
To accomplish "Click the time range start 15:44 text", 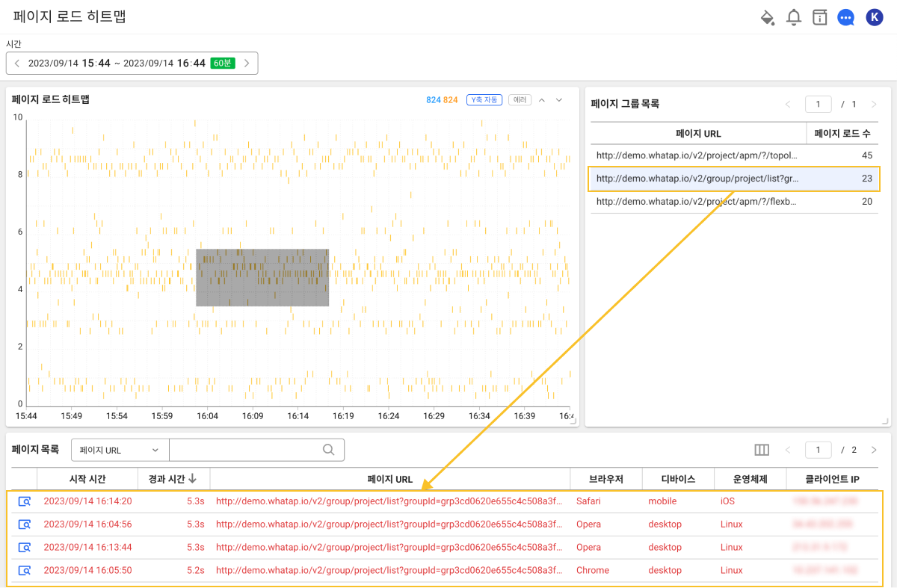I will coord(96,64).
